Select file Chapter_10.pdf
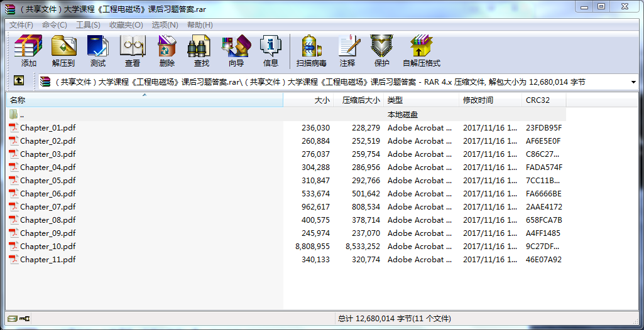The width and height of the screenshot is (644, 330). [48, 246]
